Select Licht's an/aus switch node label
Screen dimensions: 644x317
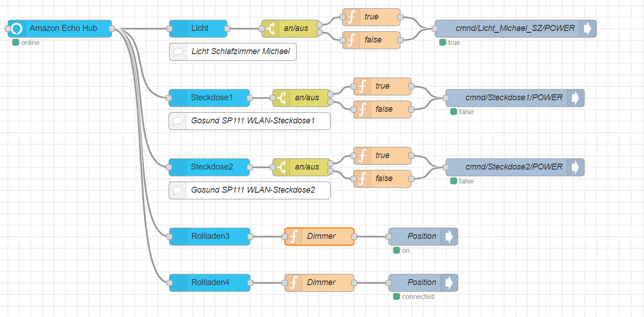coord(296,29)
